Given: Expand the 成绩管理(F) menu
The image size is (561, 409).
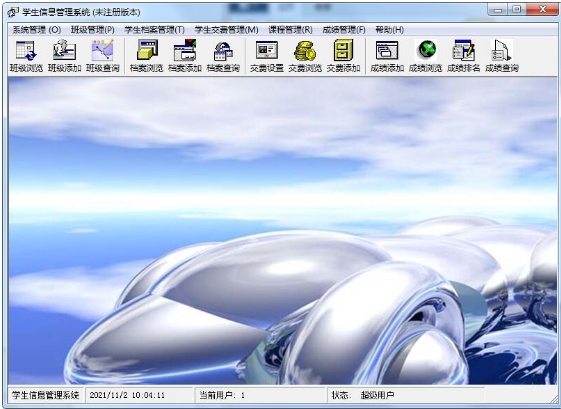Looking at the screenshot, I should (344, 30).
